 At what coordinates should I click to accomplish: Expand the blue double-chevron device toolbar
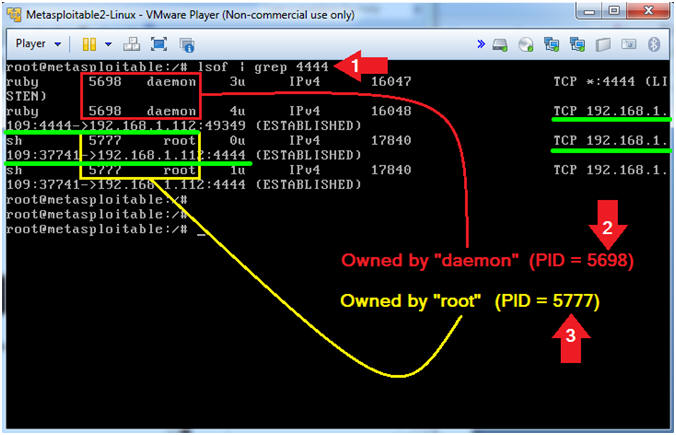coord(481,44)
